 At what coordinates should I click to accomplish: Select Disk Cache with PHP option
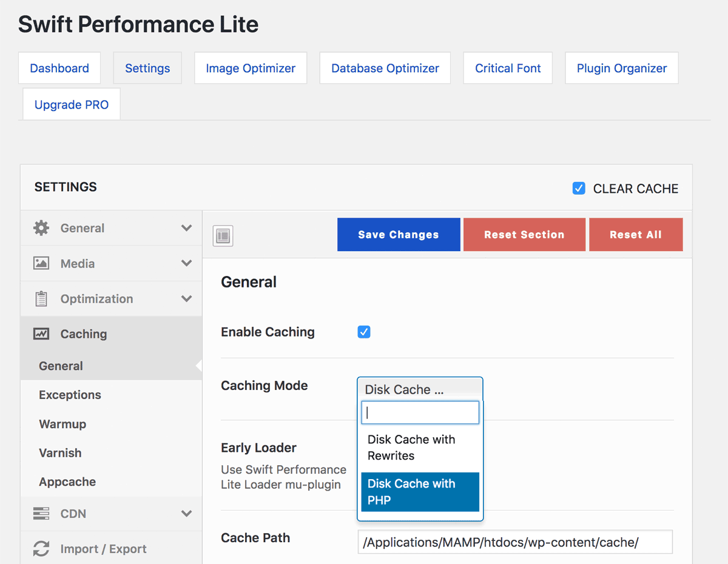tap(420, 492)
